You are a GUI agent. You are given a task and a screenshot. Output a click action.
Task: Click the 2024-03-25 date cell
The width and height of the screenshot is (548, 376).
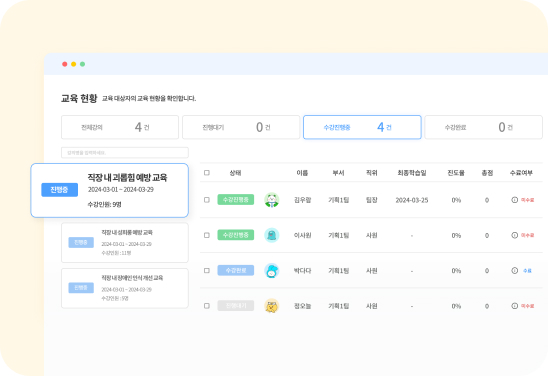[412, 200]
